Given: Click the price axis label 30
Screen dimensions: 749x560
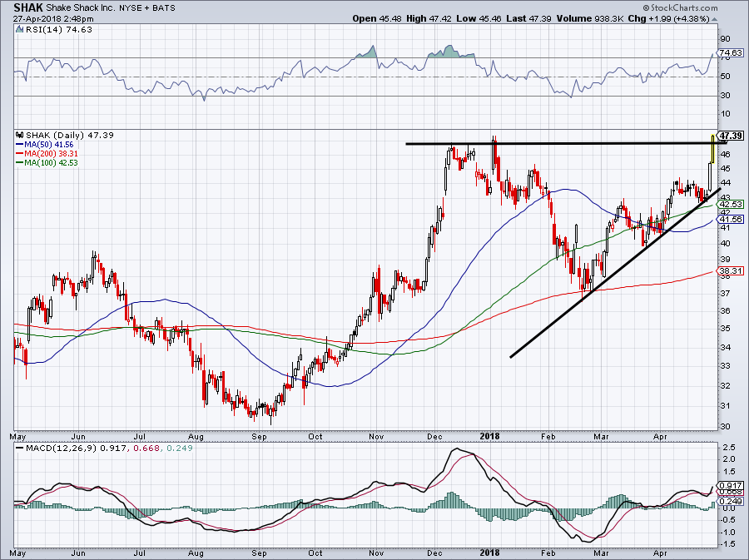Looking at the screenshot, I should coord(725,426).
